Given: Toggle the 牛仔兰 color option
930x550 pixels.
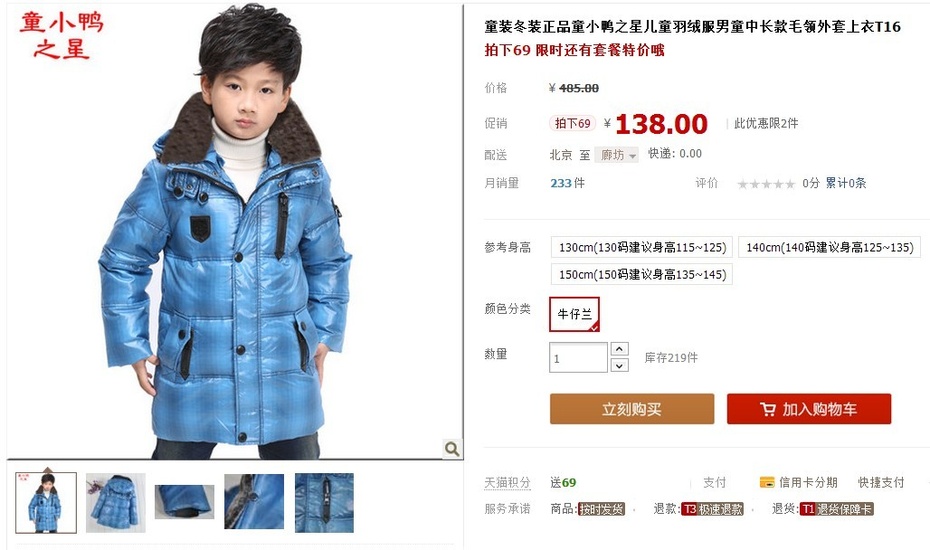Looking at the screenshot, I should 574,314.
